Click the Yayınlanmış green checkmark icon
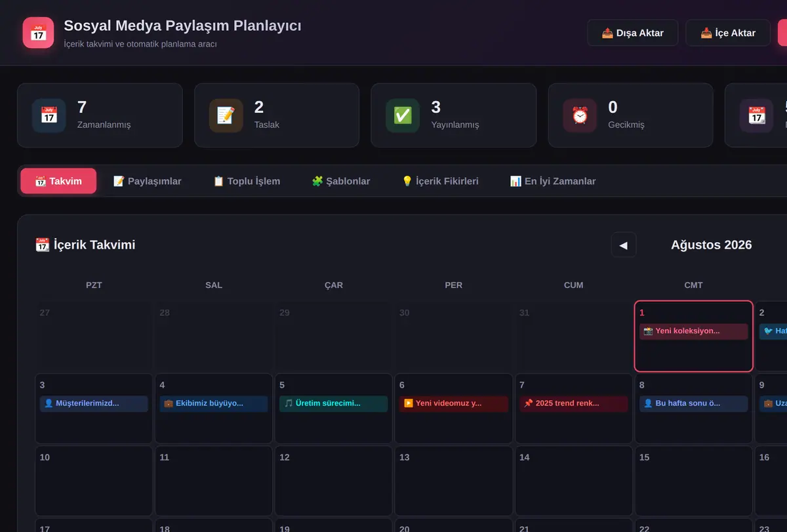The width and height of the screenshot is (787, 532). pyautogui.click(x=403, y=115)
